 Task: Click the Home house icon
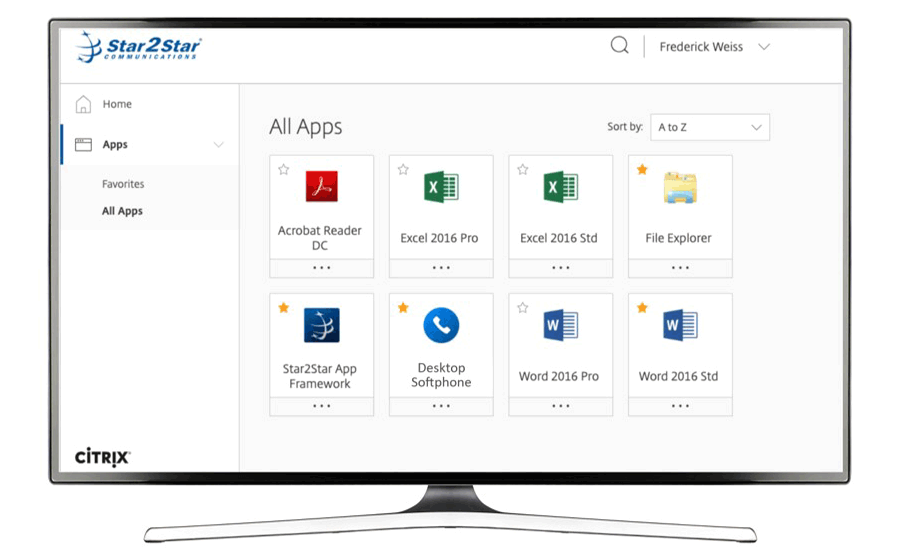(83, 104)
